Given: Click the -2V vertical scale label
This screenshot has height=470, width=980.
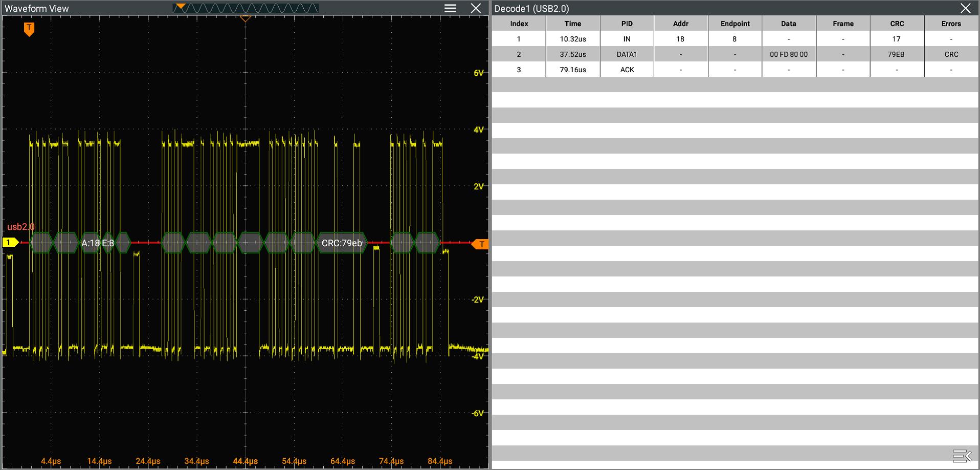Looking at the screenshot, I should tap(478, 300).
